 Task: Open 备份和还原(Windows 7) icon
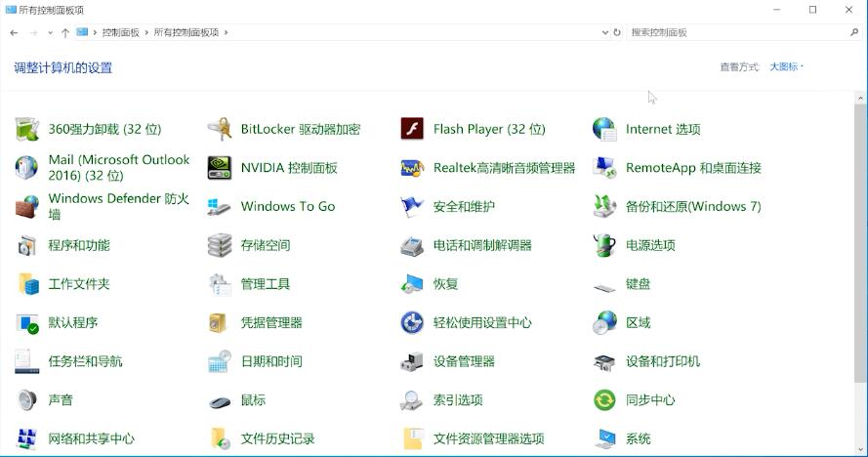604,207
